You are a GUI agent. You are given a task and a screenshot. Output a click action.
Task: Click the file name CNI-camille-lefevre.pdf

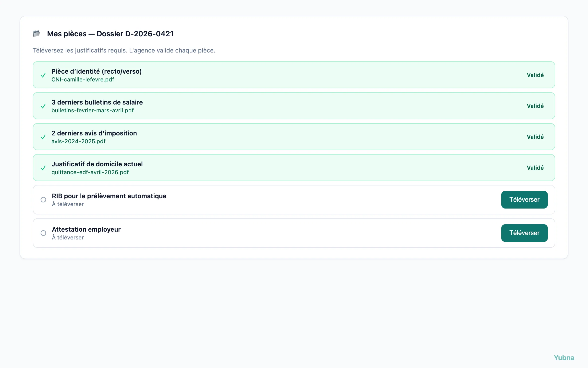coord(83,79)
